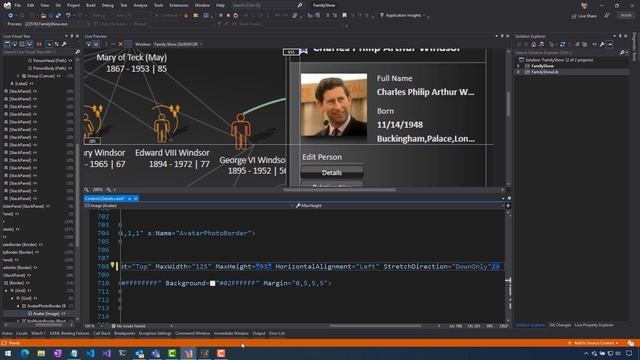This screenshot has width=640, height=360.
Task: Click No issues found status indicator
Action: [x=128, y=326]
